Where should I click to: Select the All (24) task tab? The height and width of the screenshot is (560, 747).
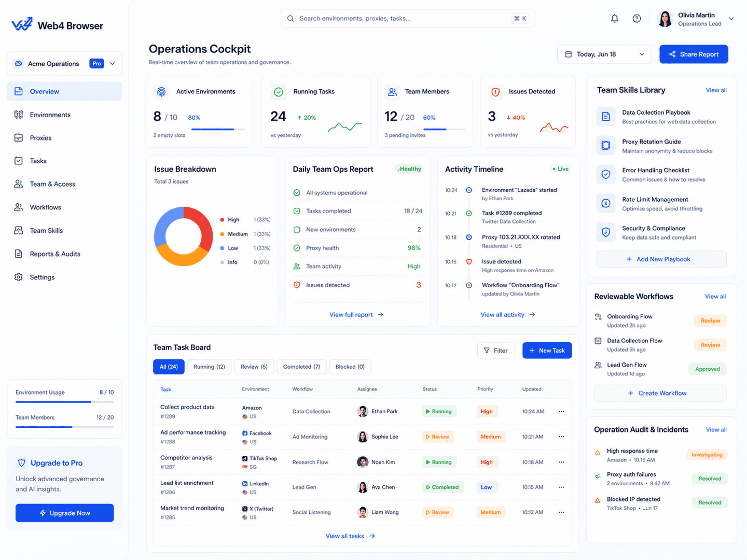(169, 367)
